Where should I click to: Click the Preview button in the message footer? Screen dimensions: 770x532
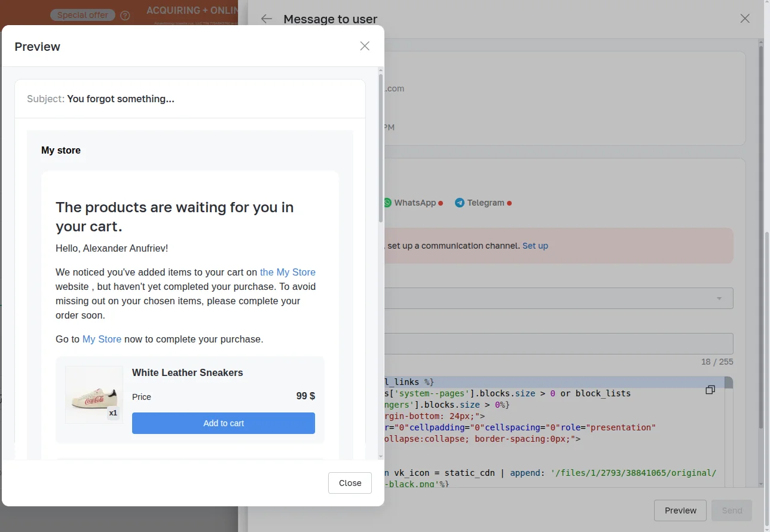(680, 510)
